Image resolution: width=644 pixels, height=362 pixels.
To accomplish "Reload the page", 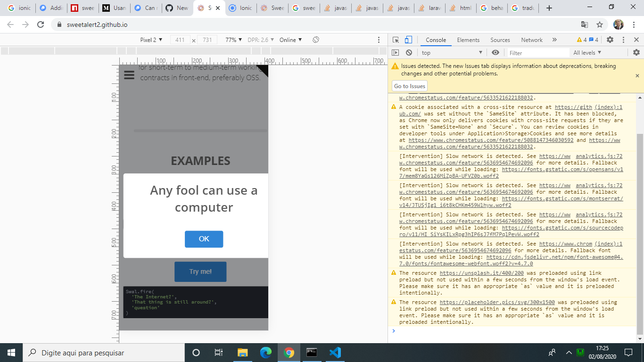I will (x=41, y=25).
